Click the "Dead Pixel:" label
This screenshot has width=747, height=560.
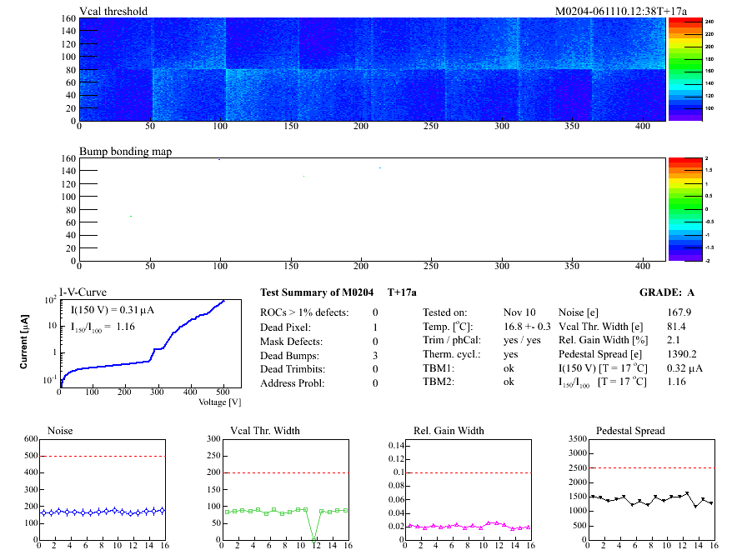(x=285, y=327)
